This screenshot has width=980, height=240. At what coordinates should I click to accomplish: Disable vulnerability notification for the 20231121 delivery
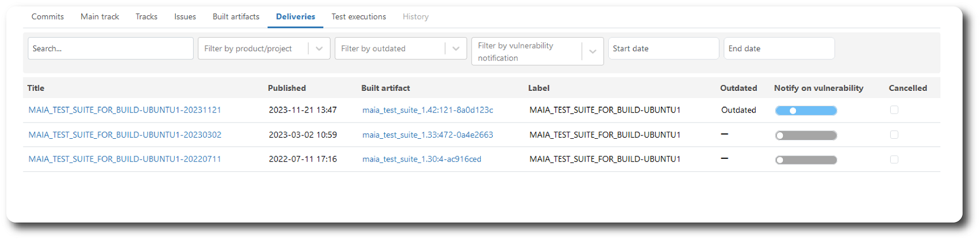(x=806, y=111)
